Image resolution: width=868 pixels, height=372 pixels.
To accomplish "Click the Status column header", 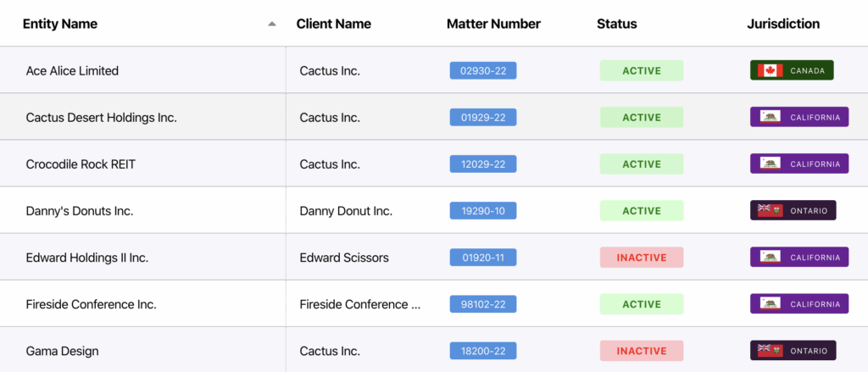I will (x=616, y=24).
